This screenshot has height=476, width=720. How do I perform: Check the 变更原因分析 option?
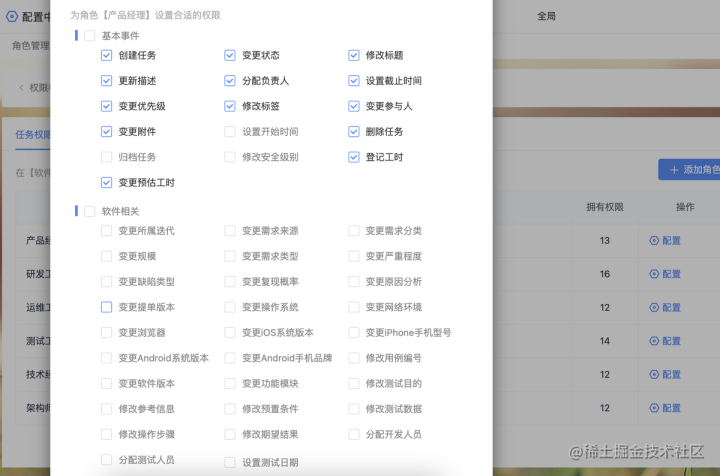click(354, 281)
